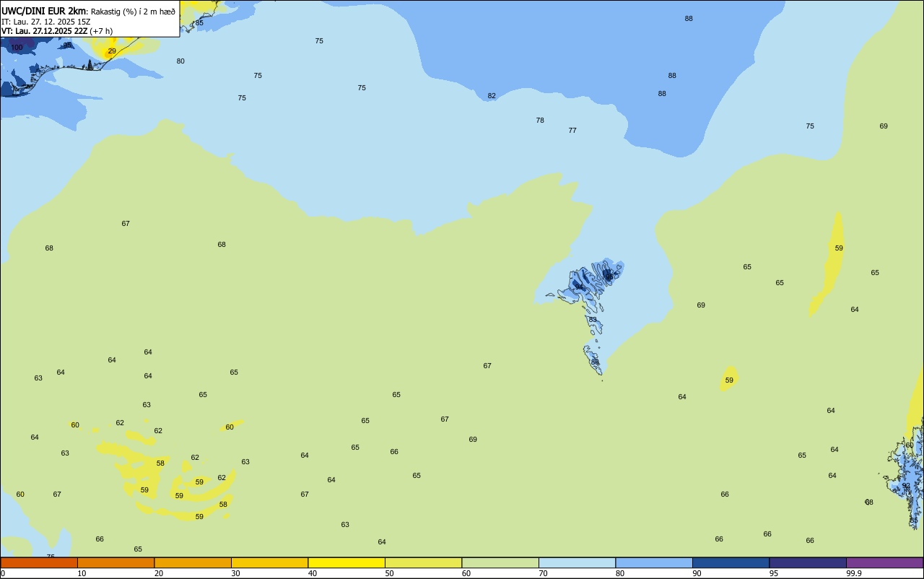Click the "77" humidity value on the map

point(572,131)
